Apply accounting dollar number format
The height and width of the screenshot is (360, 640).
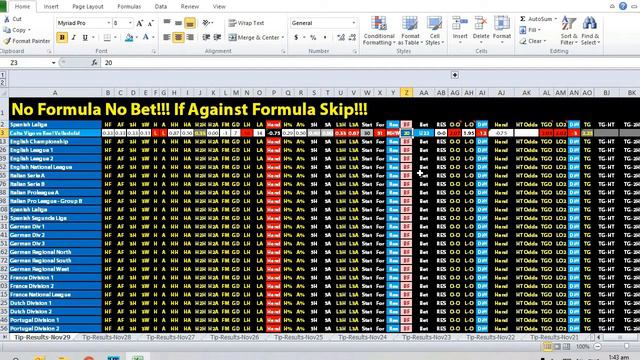pos(296,38)
